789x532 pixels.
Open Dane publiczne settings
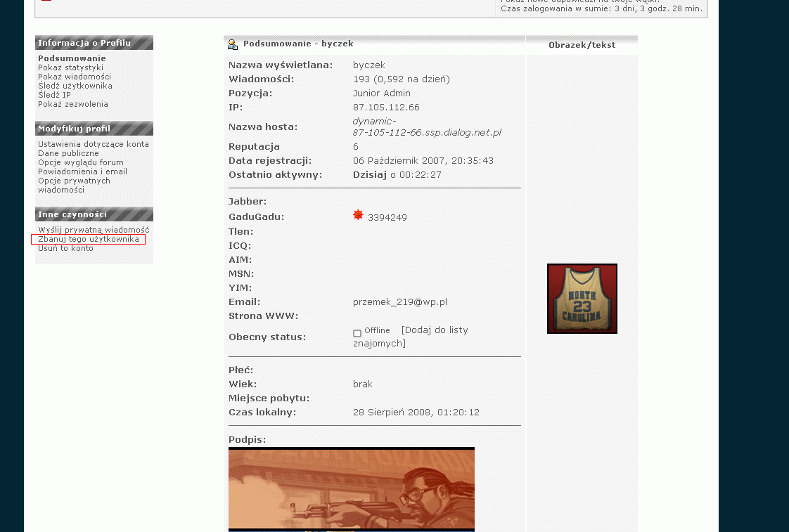(x=68, y=153)
